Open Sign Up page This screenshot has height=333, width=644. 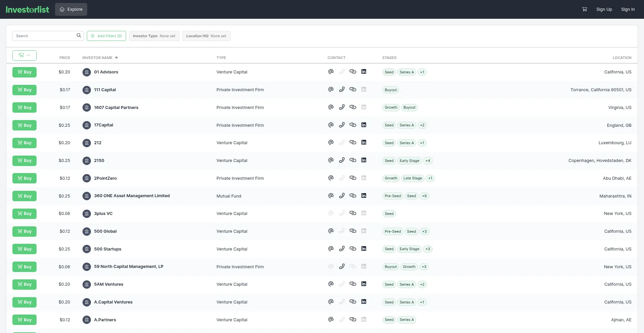point(604,9)
